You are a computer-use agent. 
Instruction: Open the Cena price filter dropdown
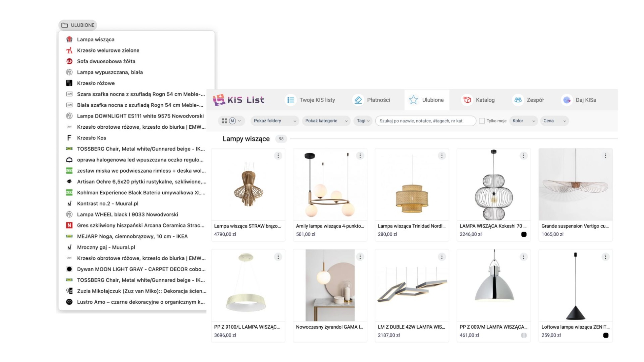[x=554, y=121]
